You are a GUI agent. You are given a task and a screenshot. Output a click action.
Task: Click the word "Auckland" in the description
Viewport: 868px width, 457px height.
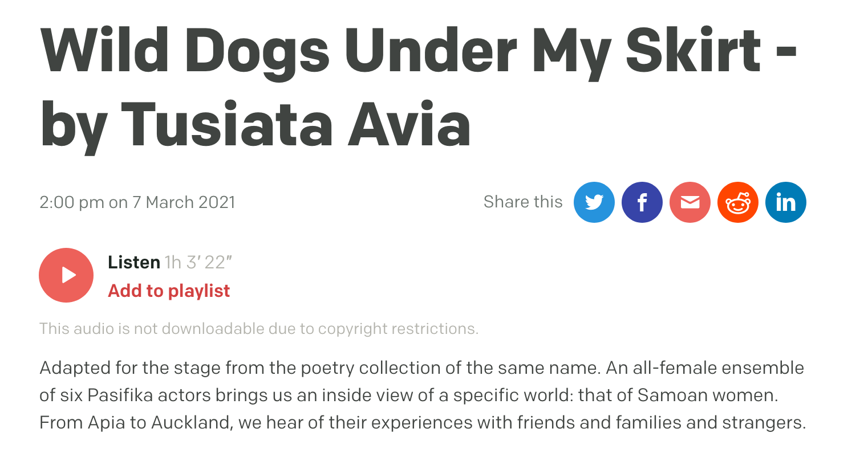coord(189,422)
